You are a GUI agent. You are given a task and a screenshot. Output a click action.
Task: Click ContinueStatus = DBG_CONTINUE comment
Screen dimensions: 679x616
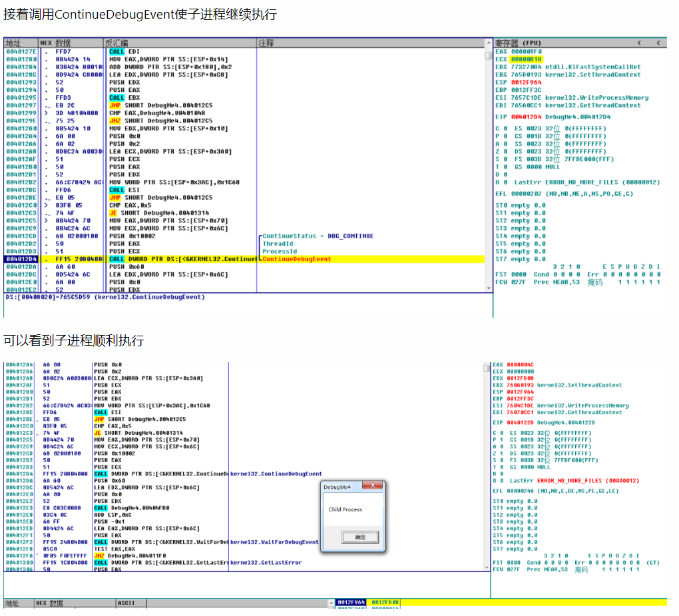pyautogui.click(x=318, y=236)
